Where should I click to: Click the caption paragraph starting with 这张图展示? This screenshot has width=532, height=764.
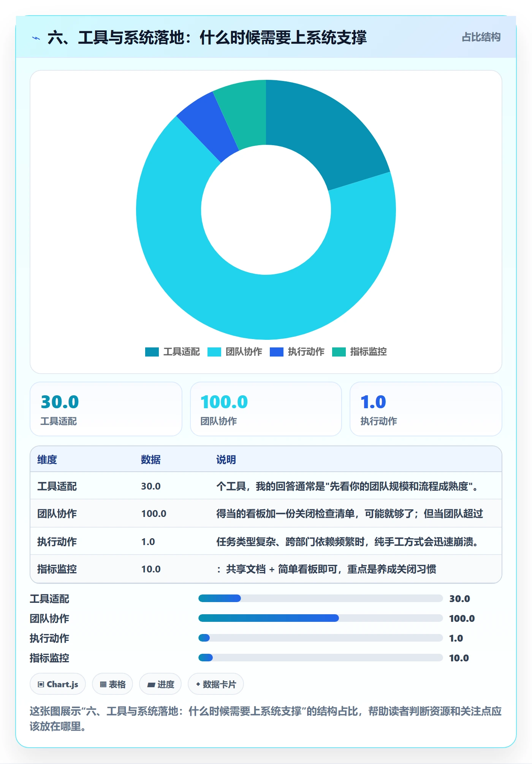coord(266,718)
